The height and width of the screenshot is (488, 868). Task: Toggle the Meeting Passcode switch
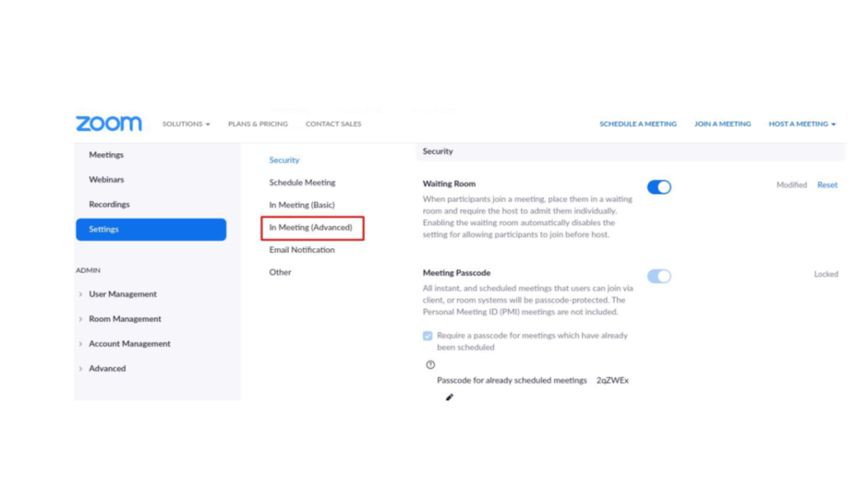pyautogui.click(x=658, y=276)
